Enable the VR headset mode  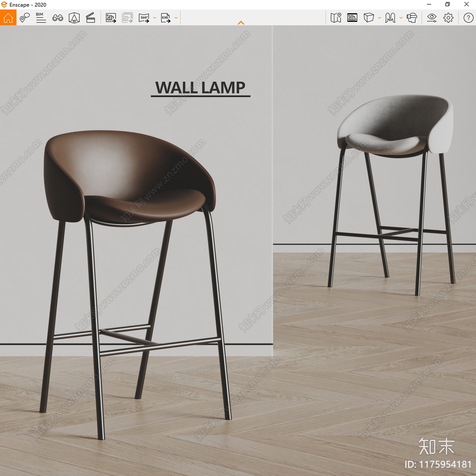tap(412, 18)
